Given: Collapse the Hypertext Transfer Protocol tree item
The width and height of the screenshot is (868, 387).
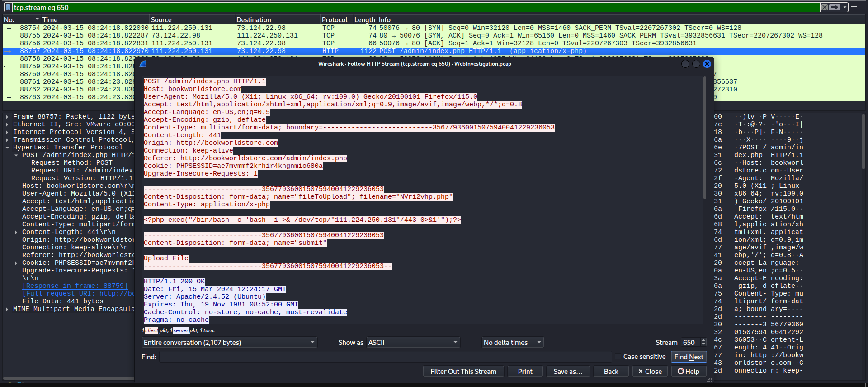Looking at the screenshot, I should 7,148.
